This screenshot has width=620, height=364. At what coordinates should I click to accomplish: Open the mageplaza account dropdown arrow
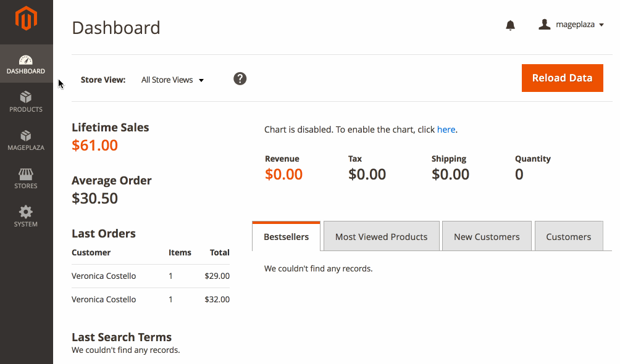click(601, 25)
